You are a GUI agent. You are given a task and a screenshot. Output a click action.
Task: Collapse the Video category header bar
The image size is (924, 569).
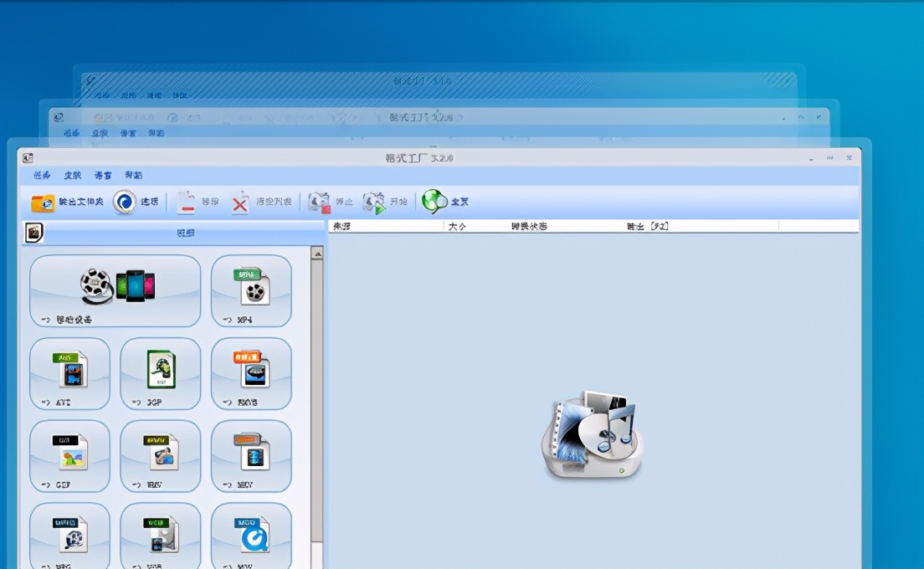185,233
